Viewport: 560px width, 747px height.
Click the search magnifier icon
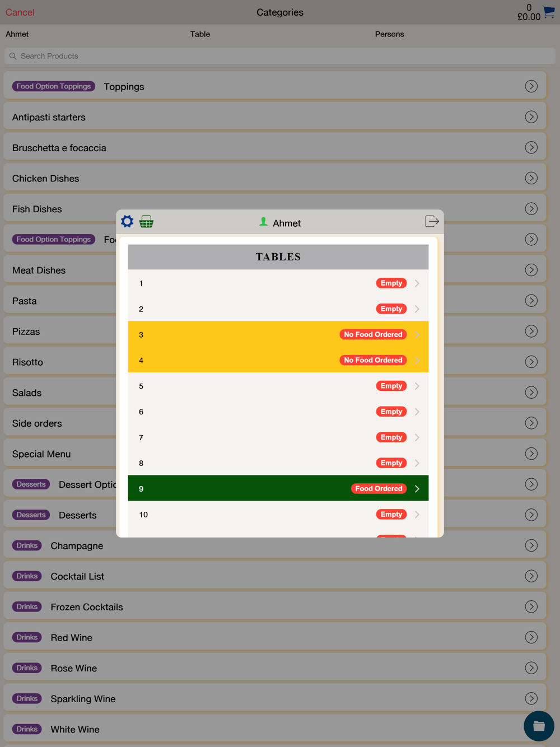(x=13, y=56)
